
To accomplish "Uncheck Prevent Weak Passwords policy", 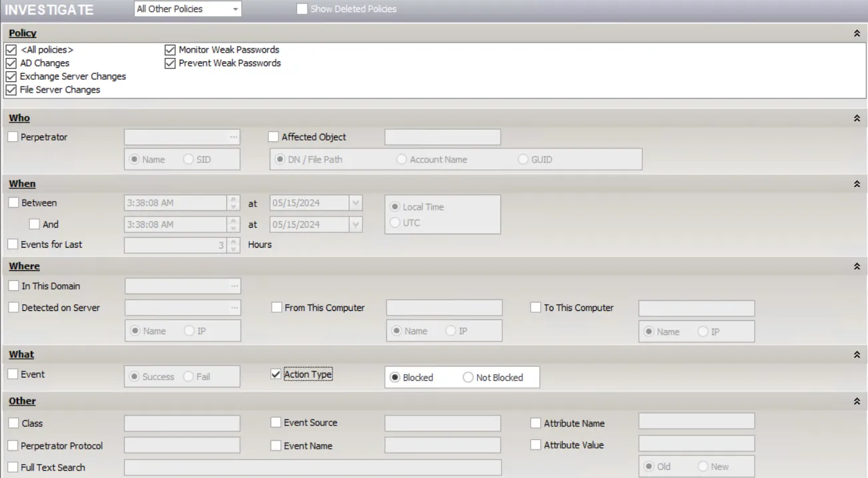I will click(170, 63).
